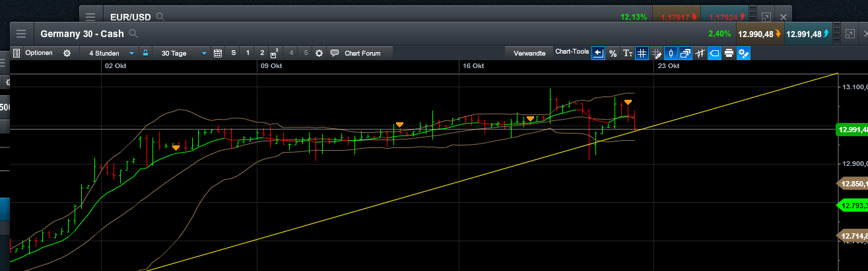The width and height of the screenshot is (868, 271).
Task: Click the 09 Okt date axis label
Action: tap(271, 66)
